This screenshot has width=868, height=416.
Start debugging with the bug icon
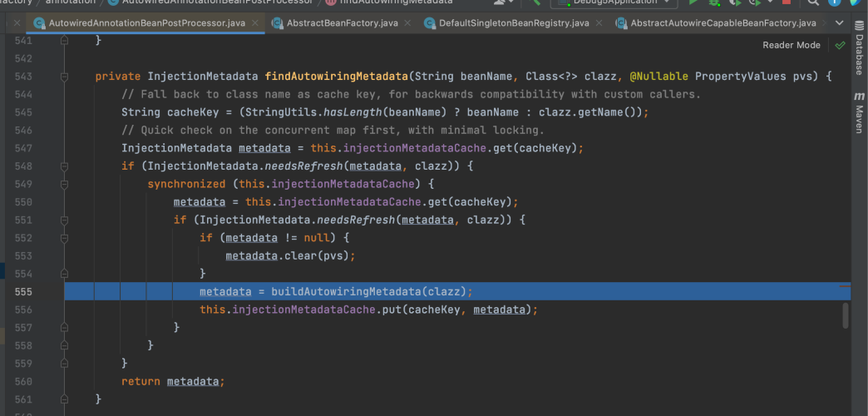tap(713, 2)
